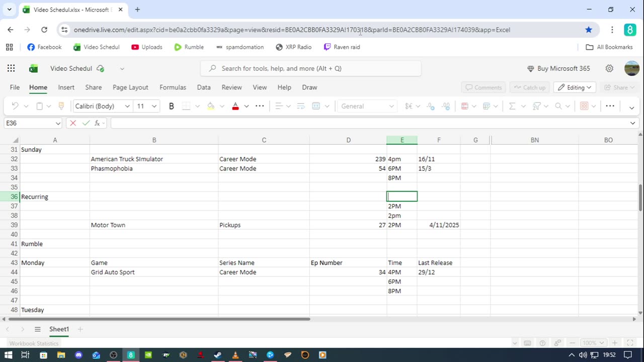This screenshot has width=644, height=362.
Task: Click the Increase Decimal icon
Action: [446, 106]
